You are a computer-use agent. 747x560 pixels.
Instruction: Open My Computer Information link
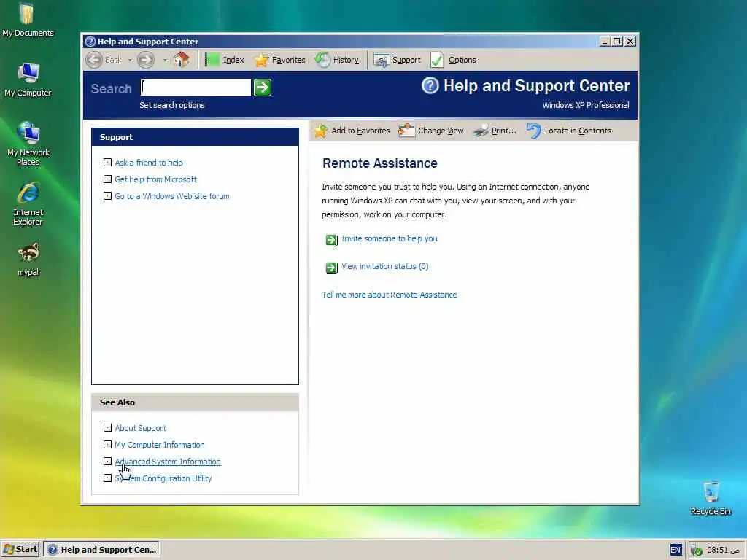[160, 445]
